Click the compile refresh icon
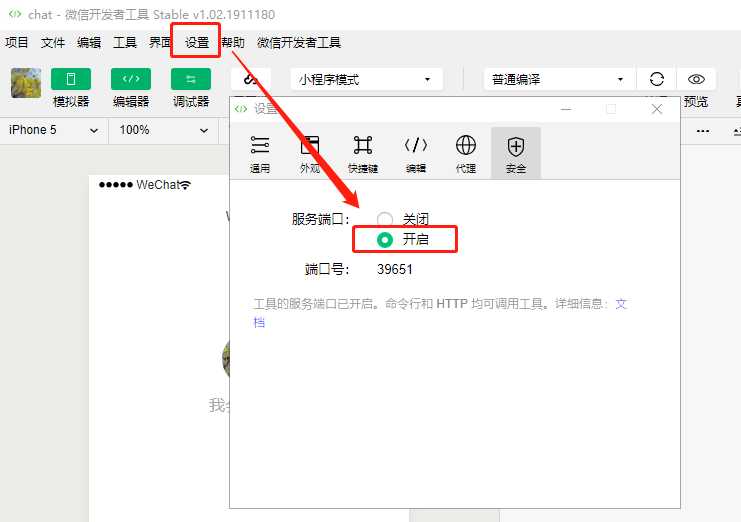 (x=657, y=79)
